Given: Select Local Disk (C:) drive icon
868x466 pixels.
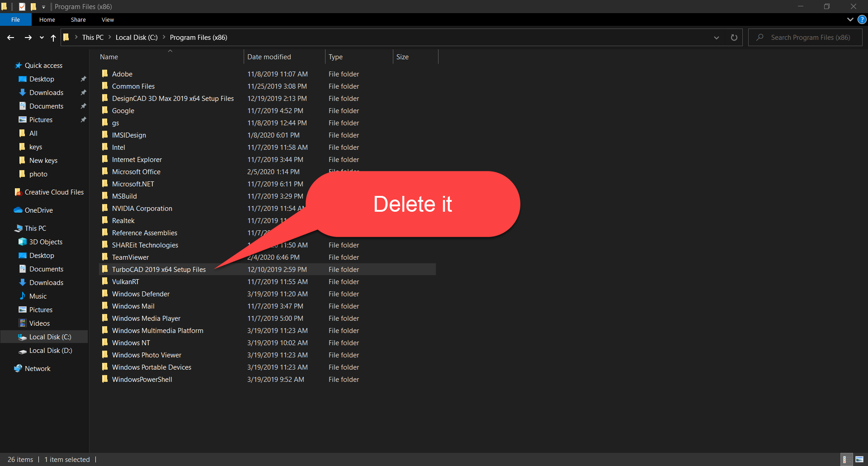Looking at the screenshot, I should point(22,337).
